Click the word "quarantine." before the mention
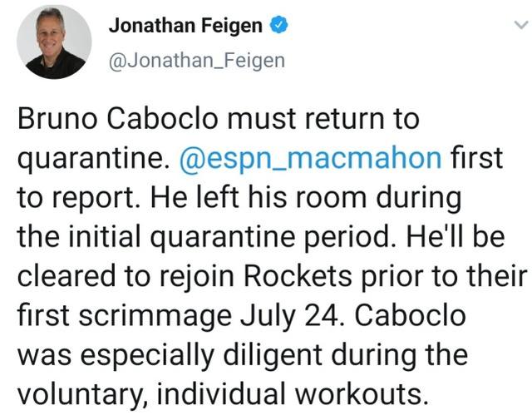 93,159
